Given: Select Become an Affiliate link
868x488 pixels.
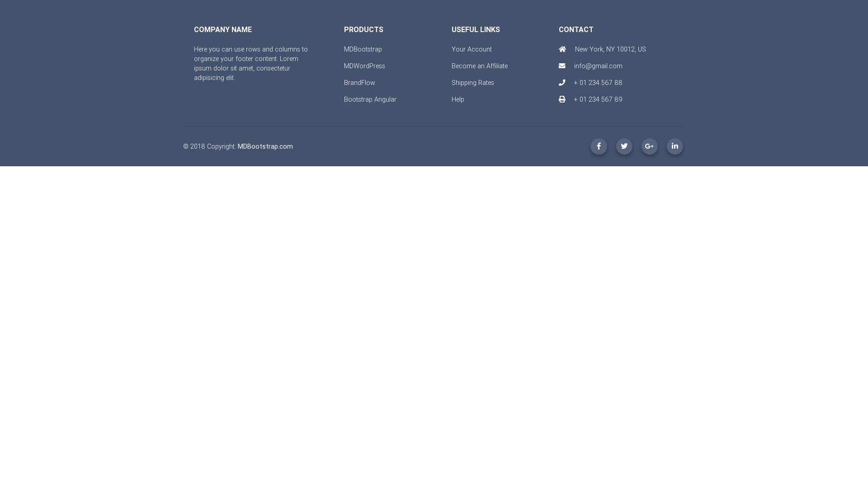Looking at the screenshot, I should [479, 66].
